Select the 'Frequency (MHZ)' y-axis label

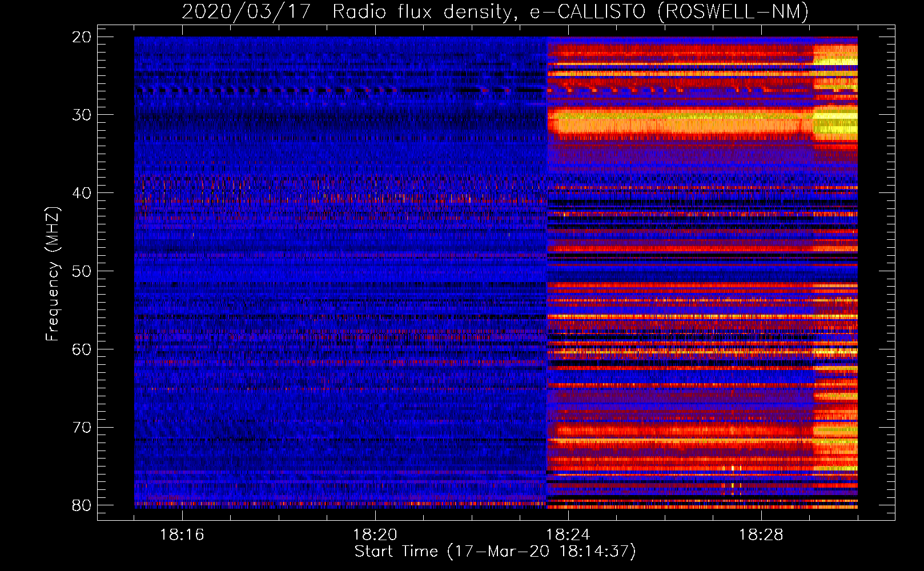(x=53, y=274)
